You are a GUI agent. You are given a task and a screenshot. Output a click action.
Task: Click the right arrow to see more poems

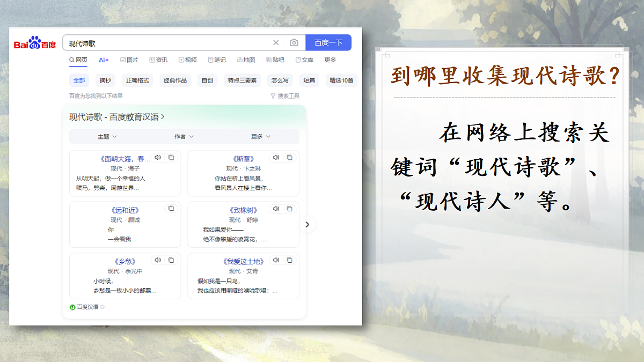[307, 224]
